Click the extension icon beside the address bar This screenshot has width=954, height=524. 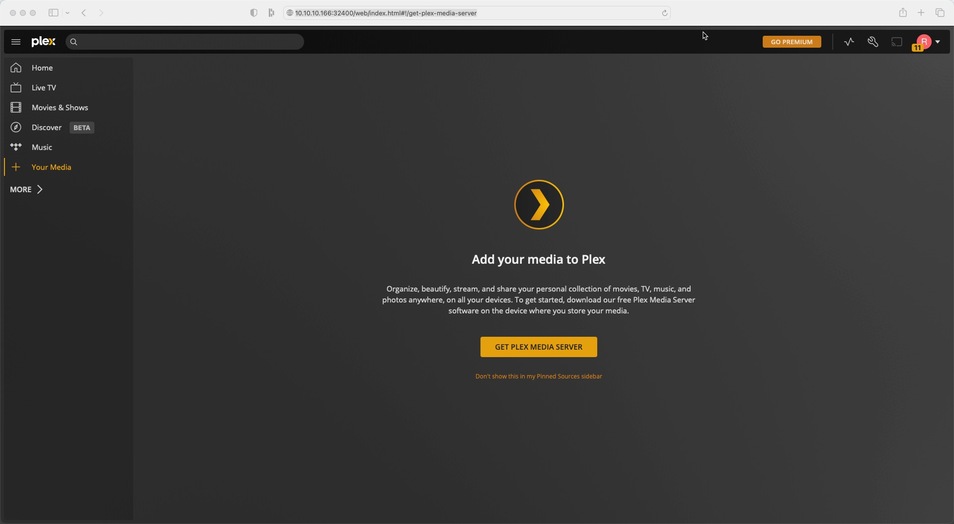[271, 13]
